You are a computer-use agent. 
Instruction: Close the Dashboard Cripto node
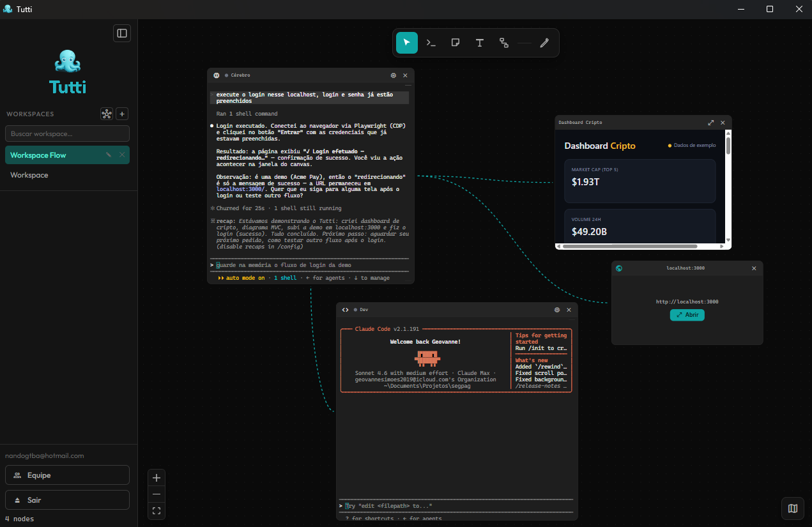[x=723, y=123]
